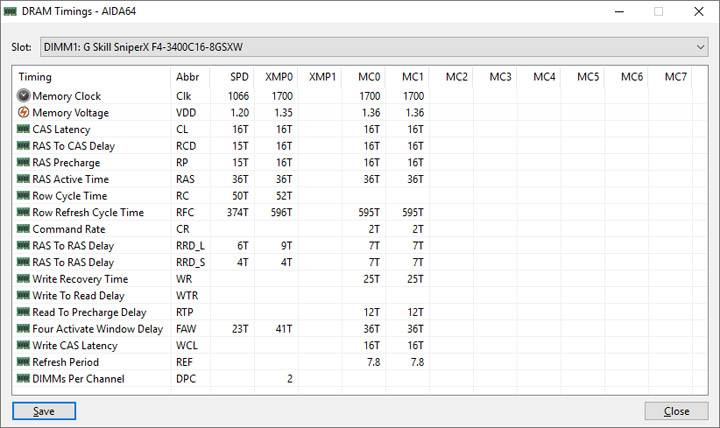The width and height of the screenshot is (720, 428).
Task: Close the window with the X button
Action: 699,11
